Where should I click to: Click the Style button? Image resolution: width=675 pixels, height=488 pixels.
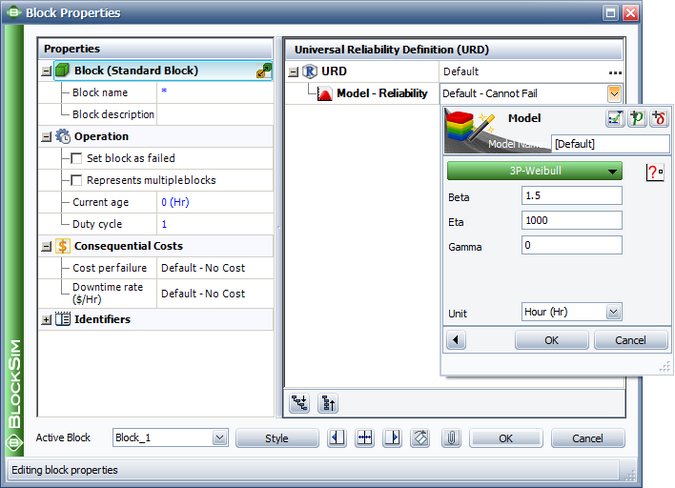(x=276, y=438)
